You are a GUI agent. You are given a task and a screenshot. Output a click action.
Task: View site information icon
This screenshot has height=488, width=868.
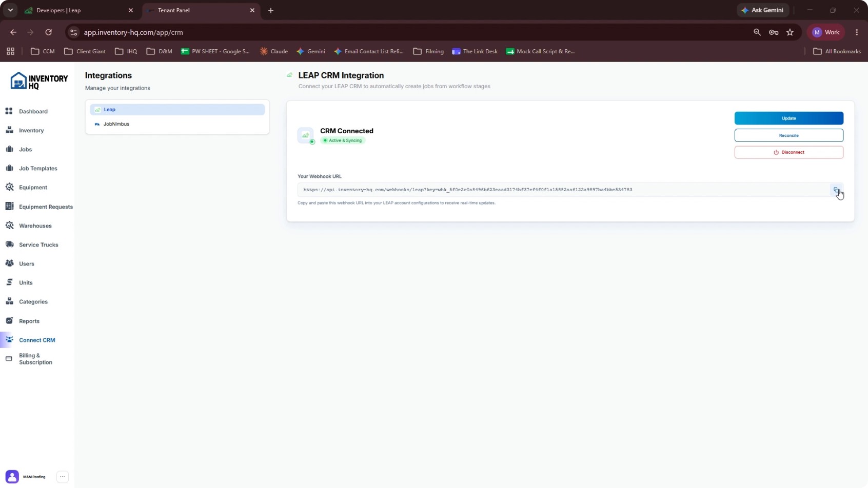74,32
